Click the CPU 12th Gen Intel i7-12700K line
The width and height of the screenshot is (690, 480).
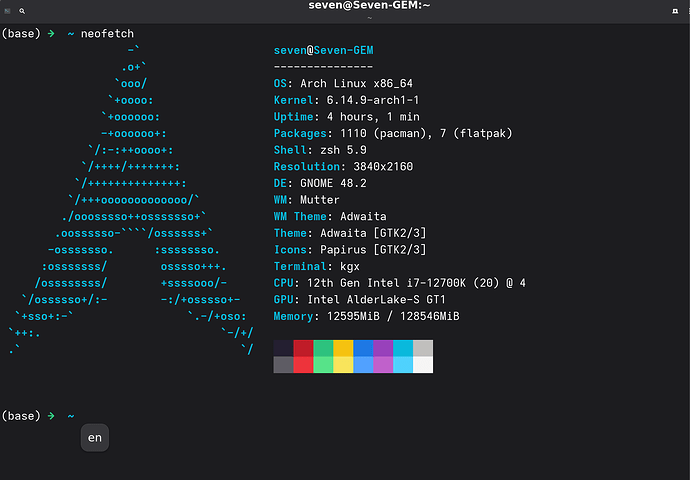click(x=400, y=283)
